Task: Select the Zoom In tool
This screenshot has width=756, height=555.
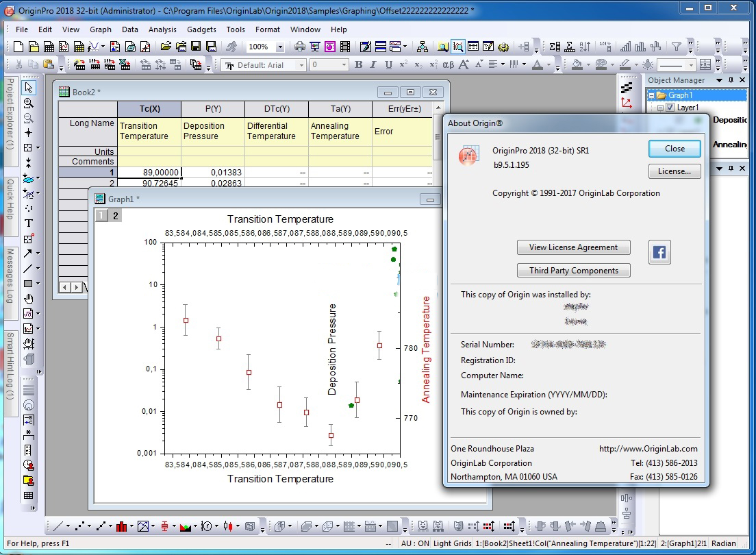Action: click(28, 103)
